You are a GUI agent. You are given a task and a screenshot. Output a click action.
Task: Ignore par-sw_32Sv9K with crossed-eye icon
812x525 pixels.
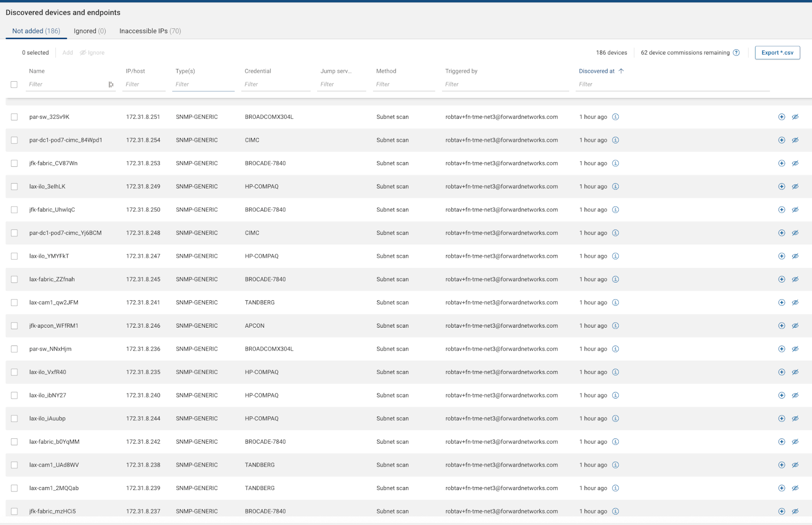coord(795,117)
